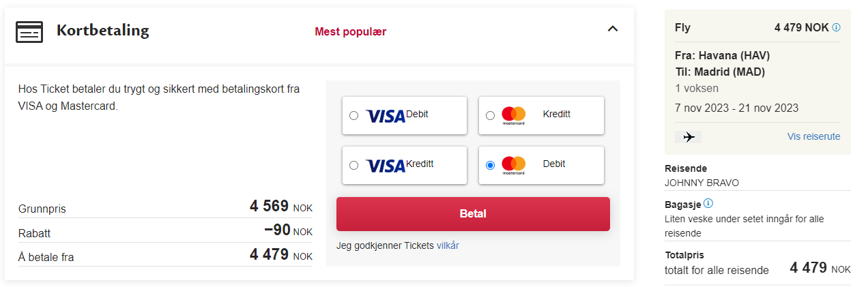Click the credit card icon beside Kortbetaling
The height and width of the screenshot is (287, 868).
[x=29, y=31]
